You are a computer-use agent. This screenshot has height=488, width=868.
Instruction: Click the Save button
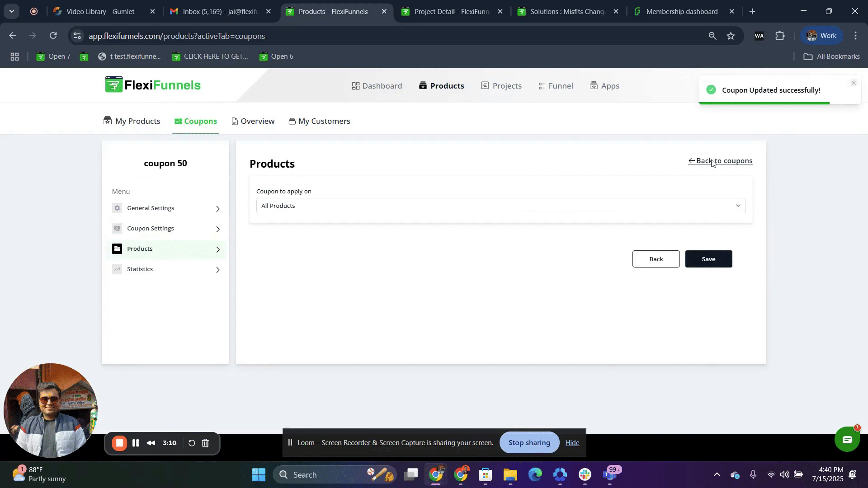point(708,259)
